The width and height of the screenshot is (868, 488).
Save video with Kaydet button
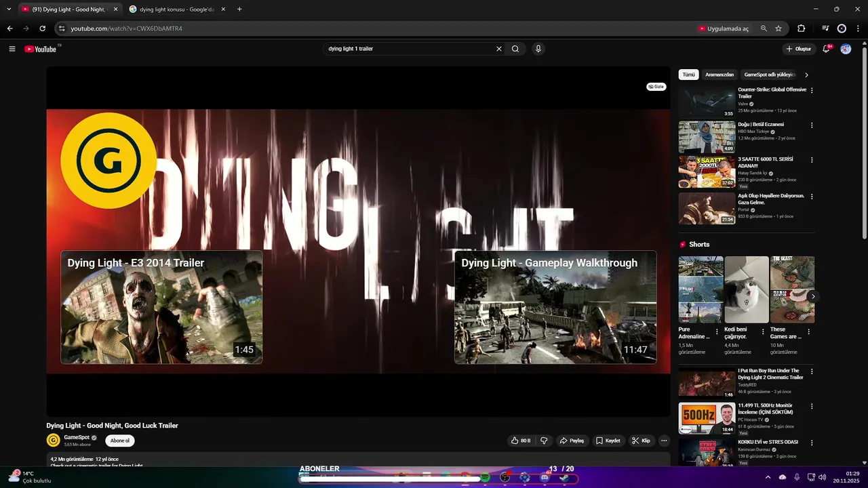coord(608,441)
